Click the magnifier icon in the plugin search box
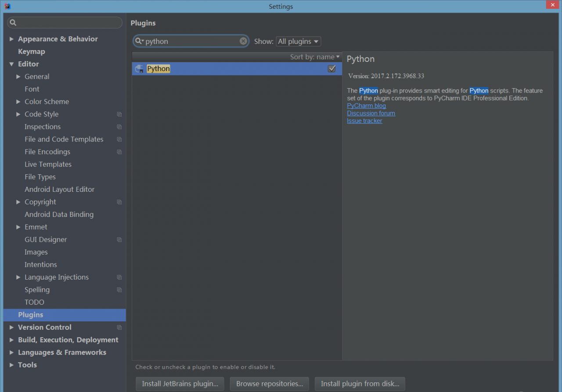Image resolution: width=562 pixels, height=392 pixels. (139, 41)
